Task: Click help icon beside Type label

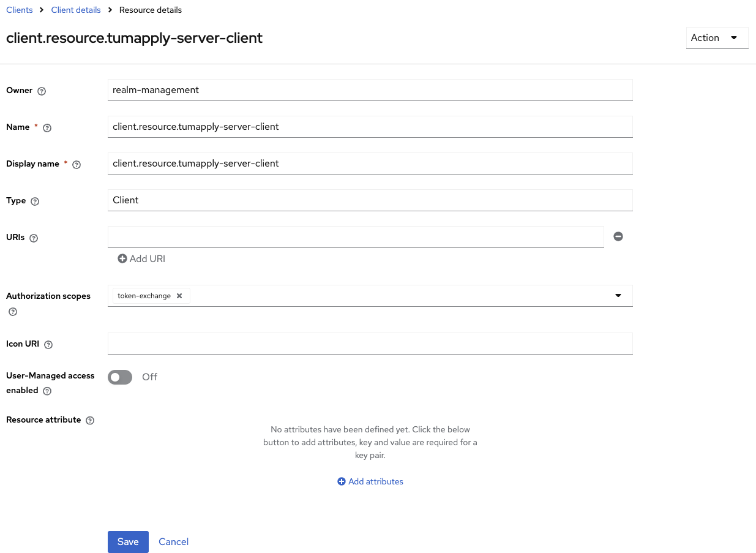Action: coord(35,201)
